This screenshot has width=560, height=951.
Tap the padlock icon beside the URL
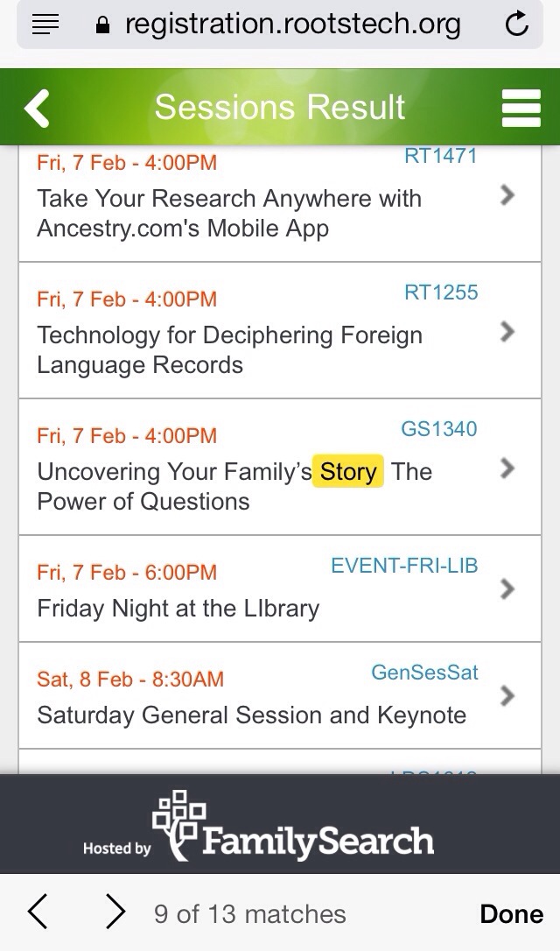[103, 25]
